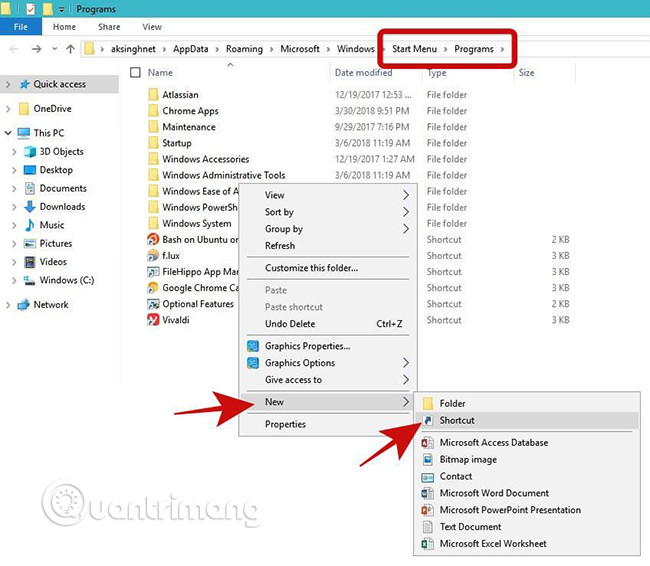Screen dimensions: 650x566
Task: Click AppData in the address breadcrumb
Action: click(x=190, y=49)
